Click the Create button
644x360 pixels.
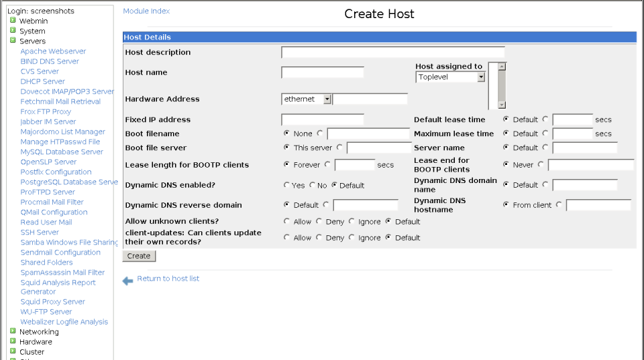(139, 255)
